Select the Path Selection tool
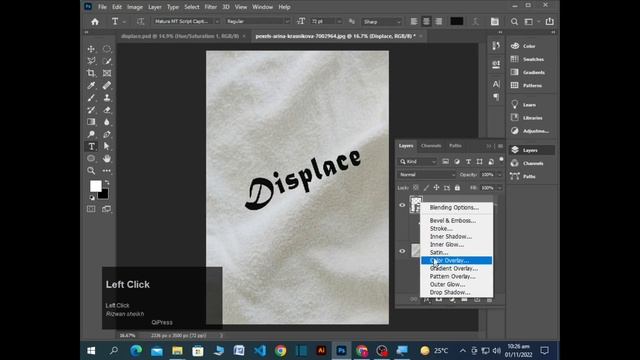 tap(107, 147)
